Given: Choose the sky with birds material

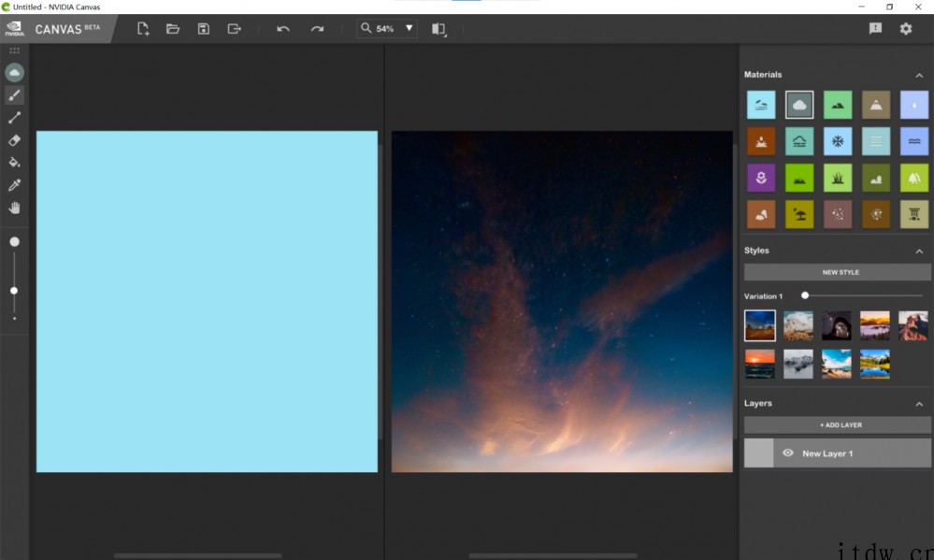Looking at the screenshot, I should tap(761, 106).
